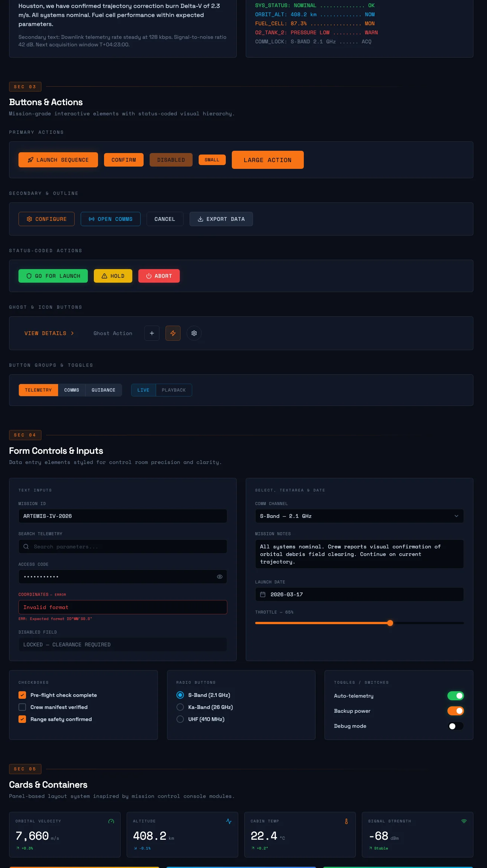This screenshot has height=868, width=487.
Task: Click the activity pulse icon on Altitude card
Action: pos(229,821)
